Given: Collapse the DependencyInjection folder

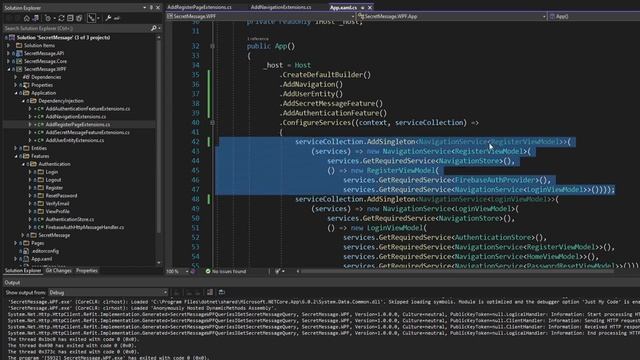Looking at the screenshot, I should click(x=23, y=101).
